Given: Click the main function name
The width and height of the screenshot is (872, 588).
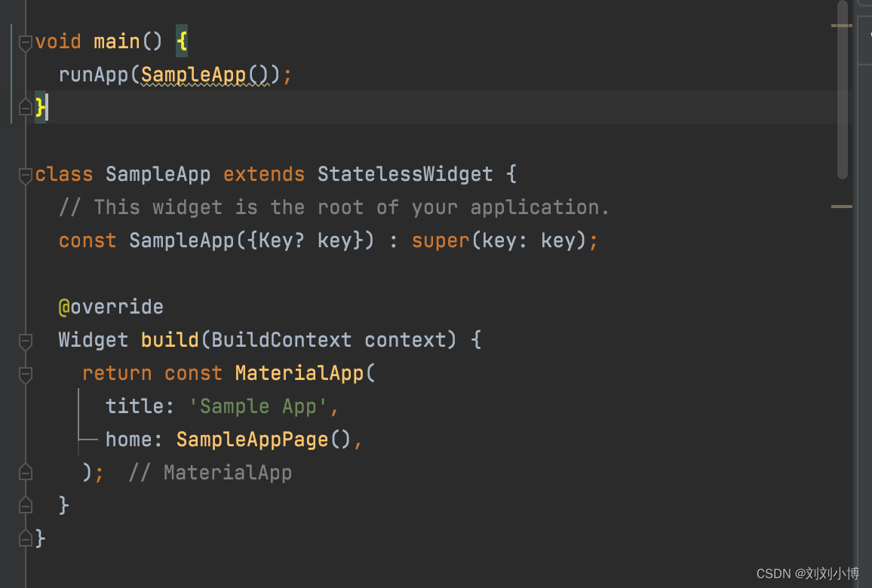Looking at the screenshot, I should tap(117, 41).
